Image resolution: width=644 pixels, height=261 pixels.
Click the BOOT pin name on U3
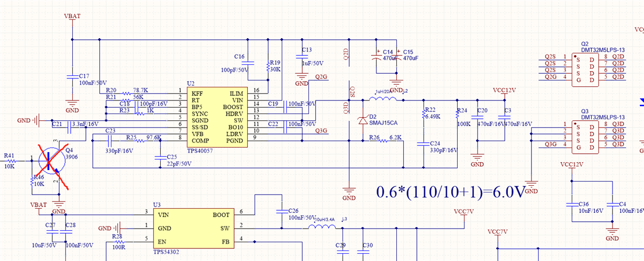221,214
